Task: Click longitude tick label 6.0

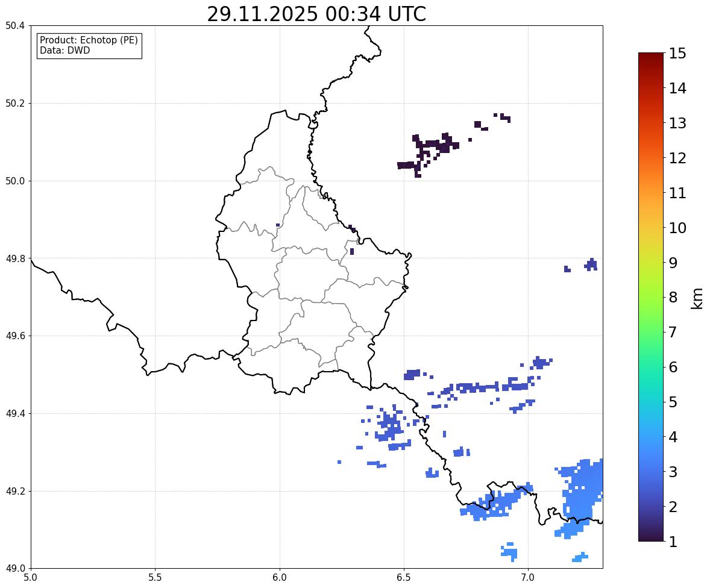Action: (280, 578)
